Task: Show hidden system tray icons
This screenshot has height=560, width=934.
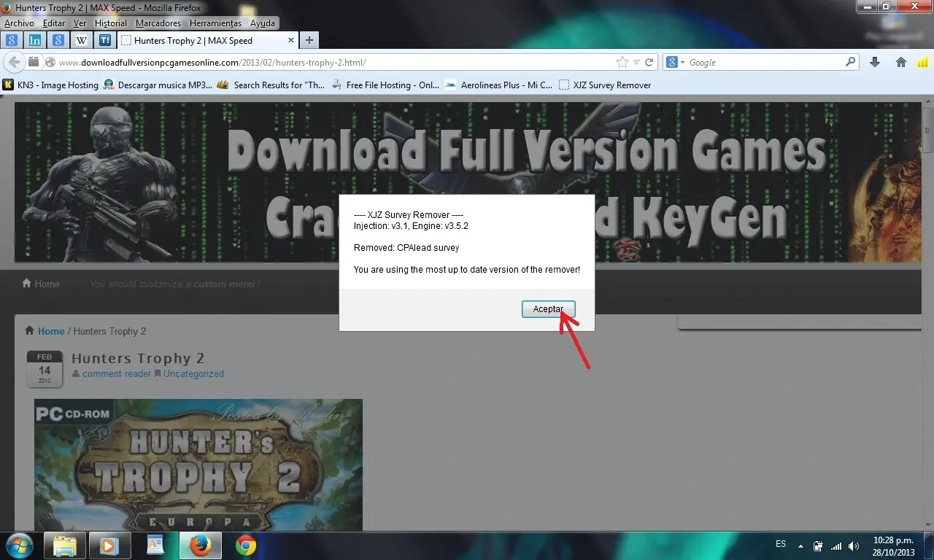Action: 801,545
